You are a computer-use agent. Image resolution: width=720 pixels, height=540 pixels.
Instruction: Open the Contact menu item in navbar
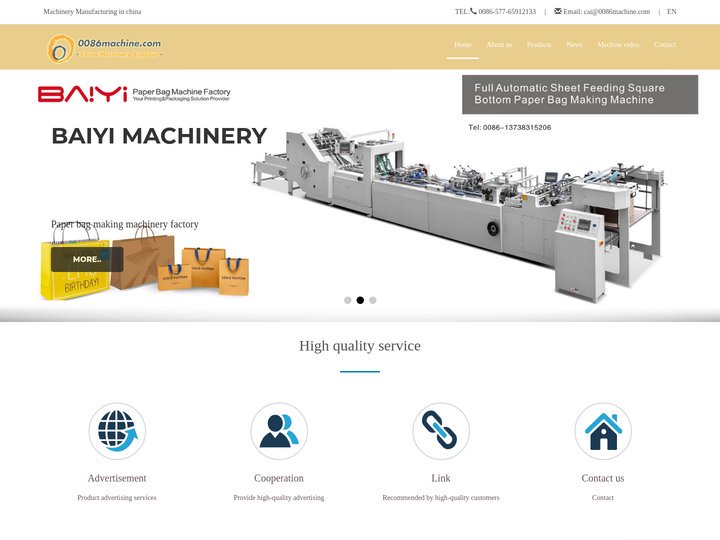point(665,45)
